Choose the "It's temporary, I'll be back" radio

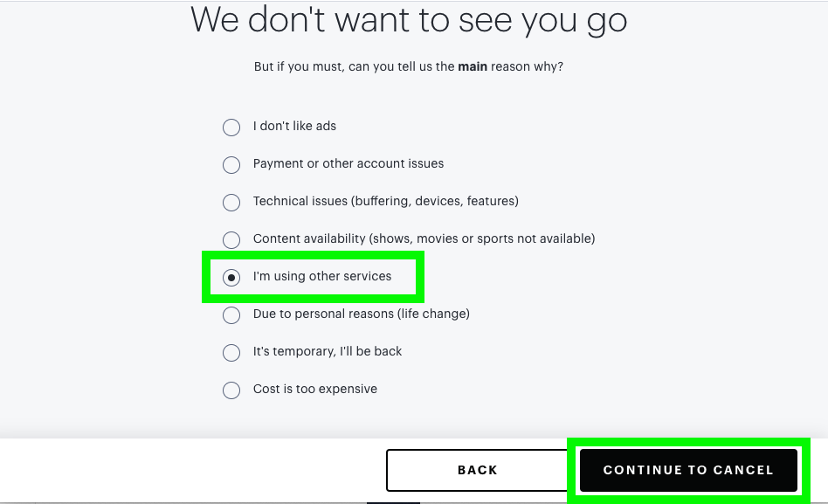[231, 353]
